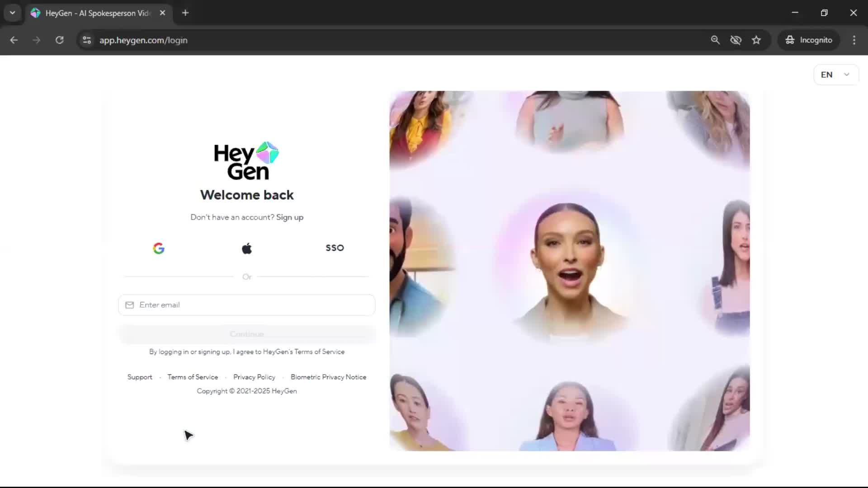
Task: Choose SSO login option
Action: 335,248
